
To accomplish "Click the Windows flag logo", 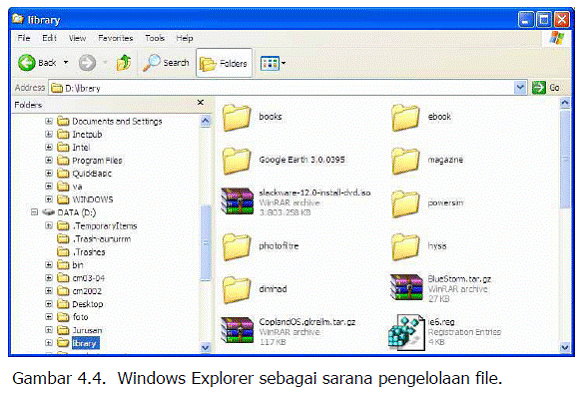I will tap(557, 38).
